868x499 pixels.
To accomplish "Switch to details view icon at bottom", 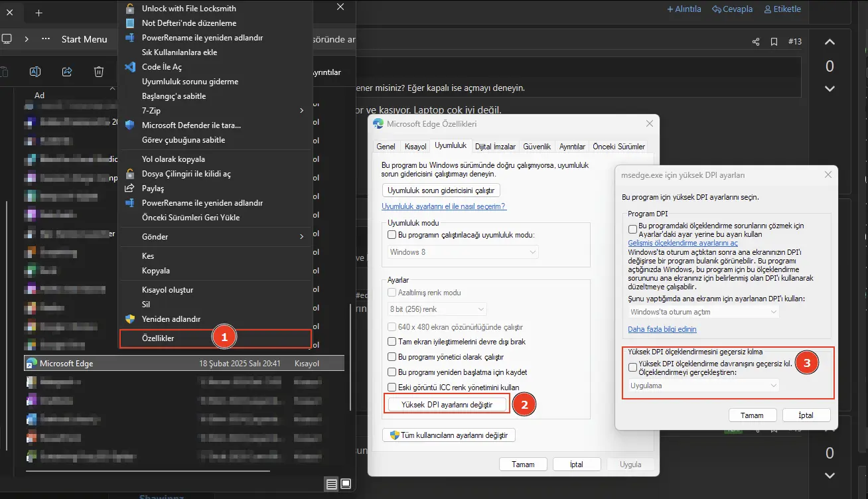I will [331, 482].
